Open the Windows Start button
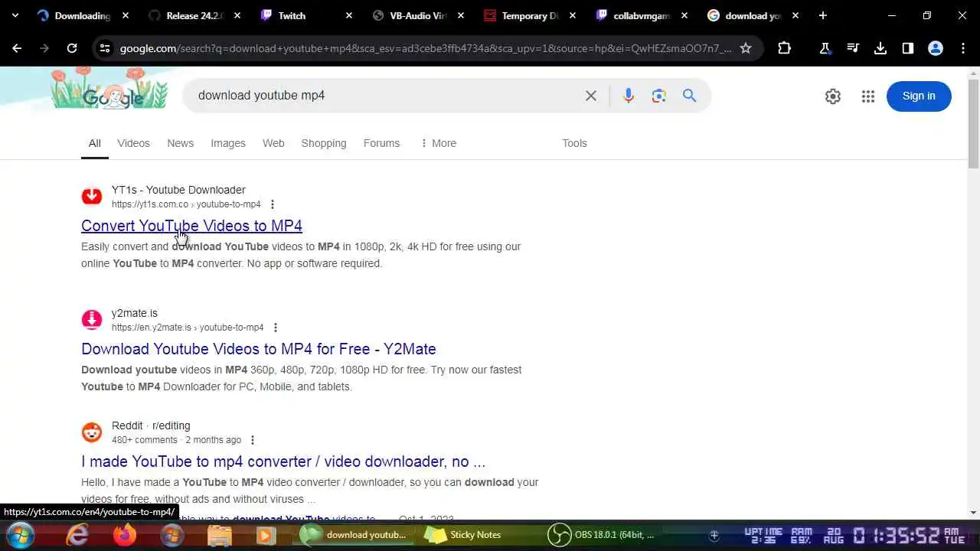The width and height of the screenshot is (980, 551). click(20, 534)
